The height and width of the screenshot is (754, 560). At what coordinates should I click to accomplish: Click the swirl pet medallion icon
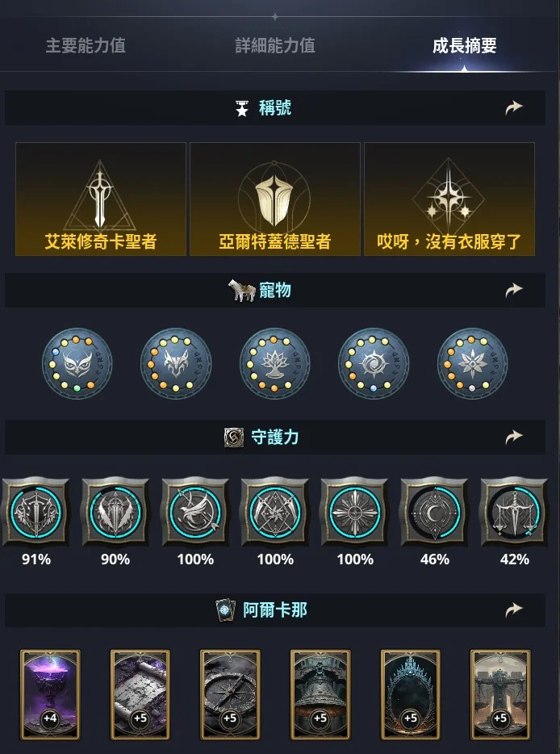click(x=374, y=363)
